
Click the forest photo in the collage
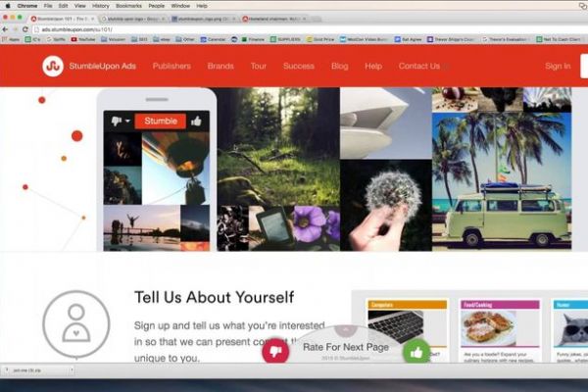click(278, 146)
